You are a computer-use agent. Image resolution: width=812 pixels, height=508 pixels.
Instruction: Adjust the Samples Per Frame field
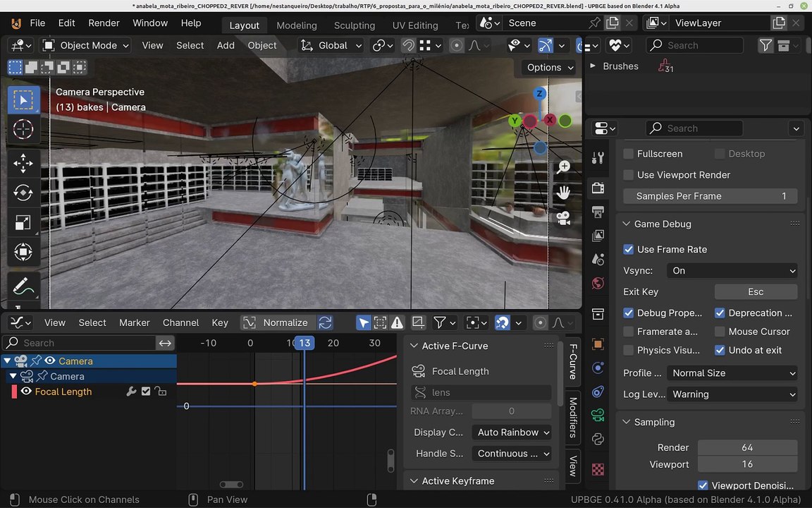pos(710,196)
